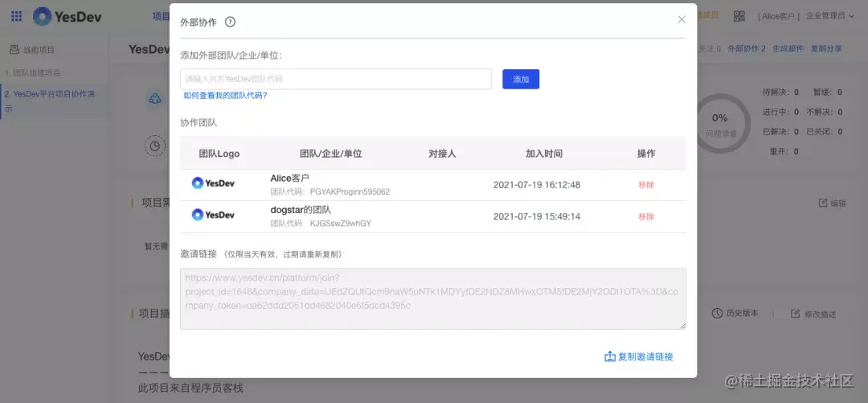The width and height of the screenshot is (868, 403).
Task: Click YesDev logo in Alice客户 row
Action: point(213,183)
